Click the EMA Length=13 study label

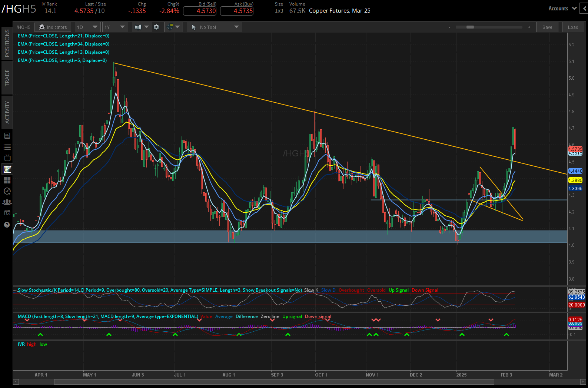click(x=63, y=52)
